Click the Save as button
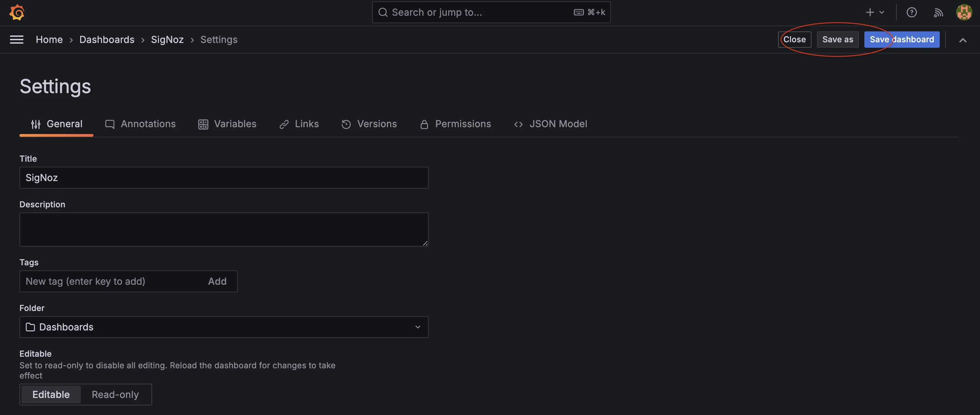Image resolution: width=980 pixels, height=415 pixels. tap(837, 40)
